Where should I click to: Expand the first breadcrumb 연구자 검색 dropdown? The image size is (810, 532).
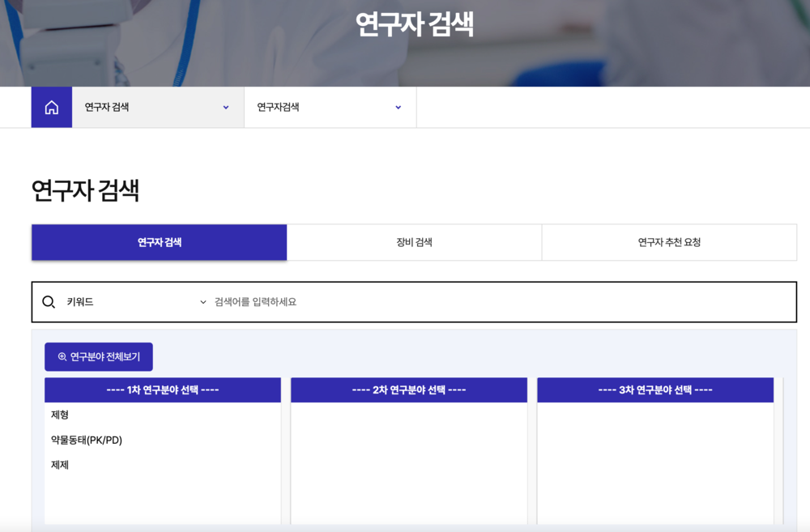(x=157, y=107)
